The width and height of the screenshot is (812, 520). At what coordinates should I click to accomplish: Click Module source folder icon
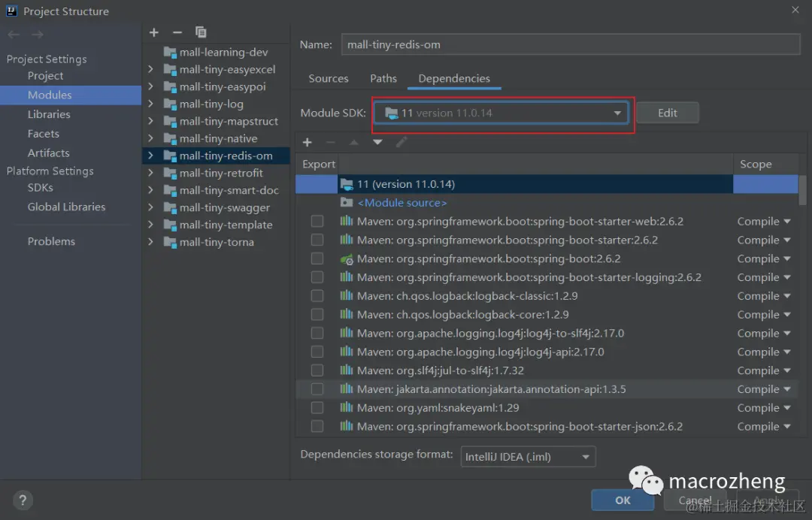347,203
